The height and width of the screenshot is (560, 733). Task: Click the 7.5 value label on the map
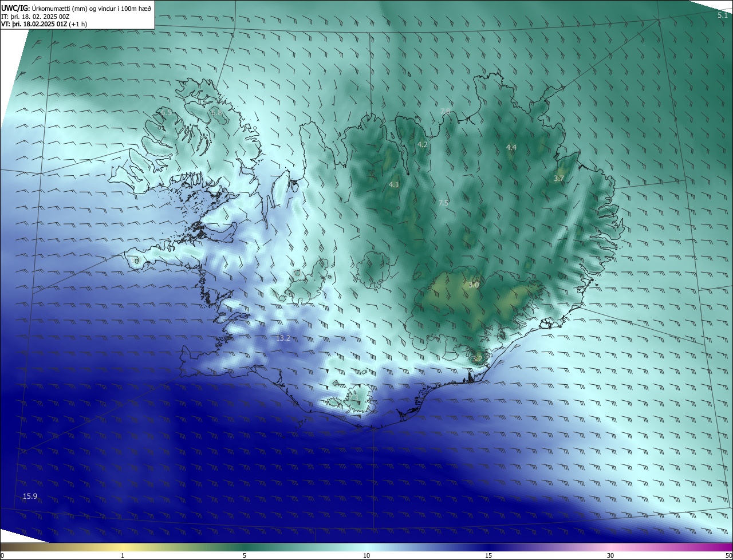[443, 203]
